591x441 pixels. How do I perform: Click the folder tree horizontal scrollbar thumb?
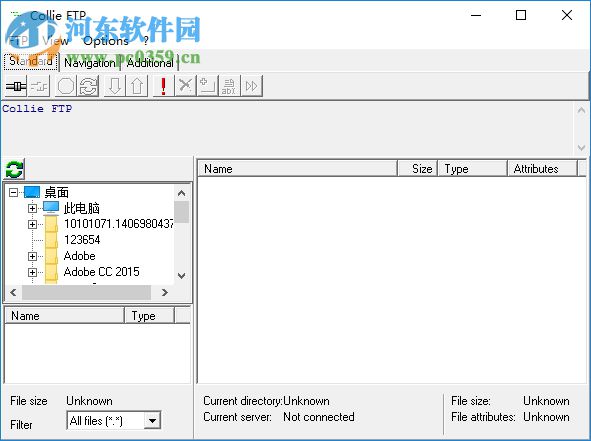(86, 292)
